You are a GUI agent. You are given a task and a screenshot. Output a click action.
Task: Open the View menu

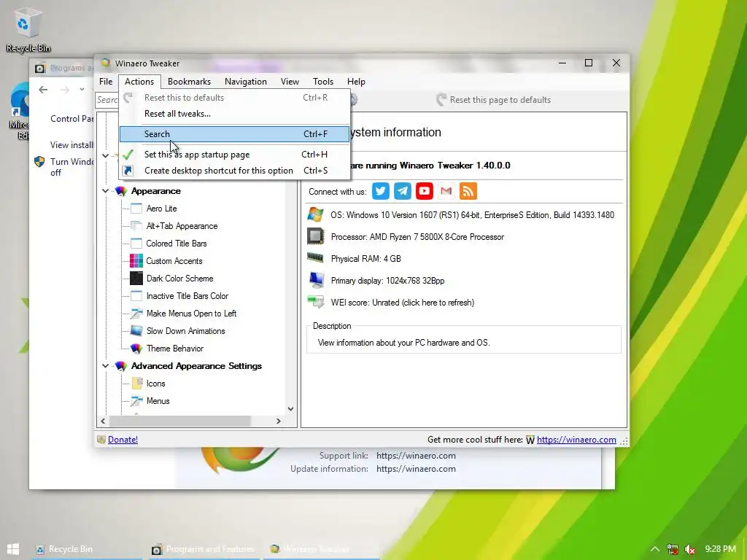pyautogui.click(x=290, y=82)
